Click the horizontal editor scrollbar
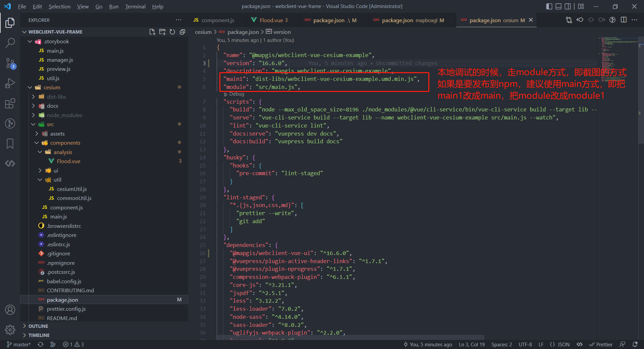This screenshot has height=349, width=644. (x=351, y=337)
